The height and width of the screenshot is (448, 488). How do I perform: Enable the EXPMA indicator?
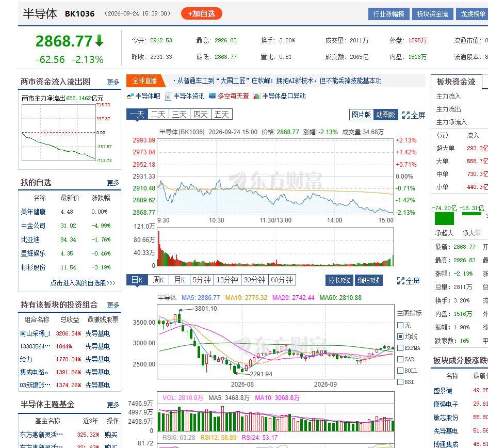click(x=400, y=348)
